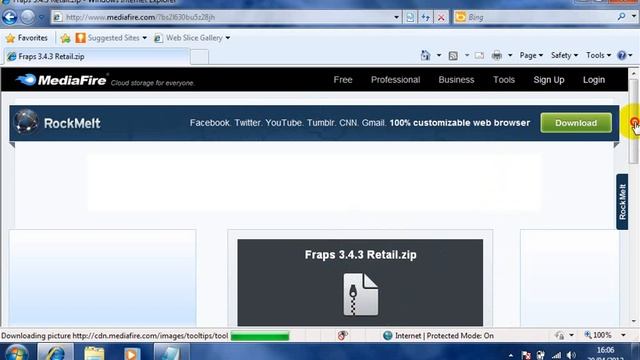Click the browser Forward arrow button
Viewport: 640px width, 360px height.
coord(28,17)
